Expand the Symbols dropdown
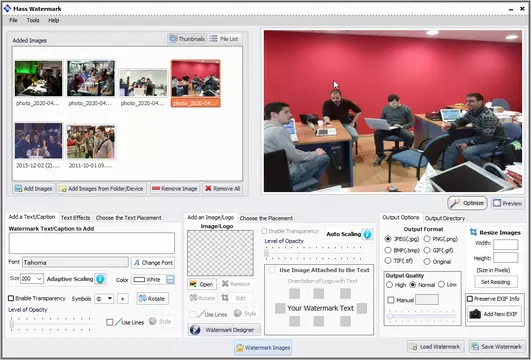531x360 pixels. pos(104,299)
